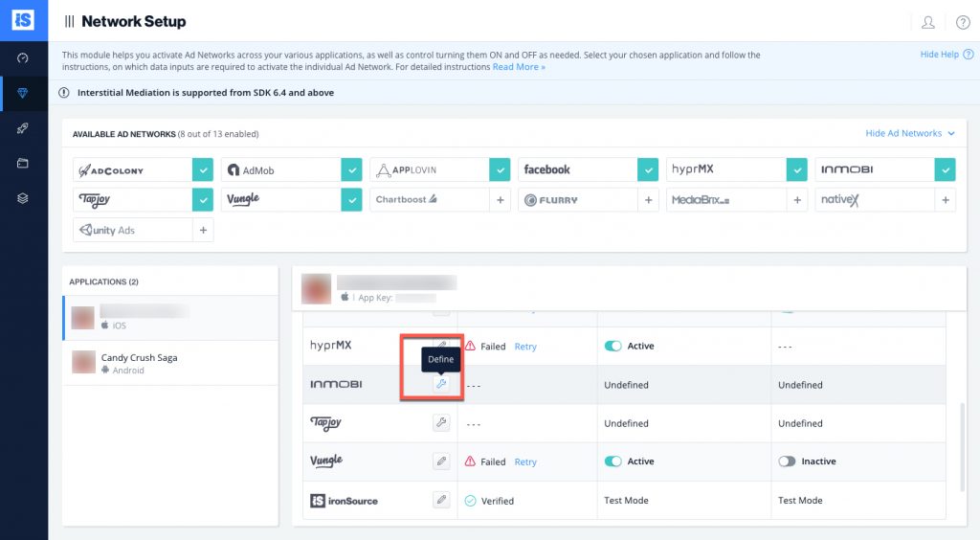Open the user account profile icon
980x540 pixels.
pyautogui.click(x=927, y=22)
